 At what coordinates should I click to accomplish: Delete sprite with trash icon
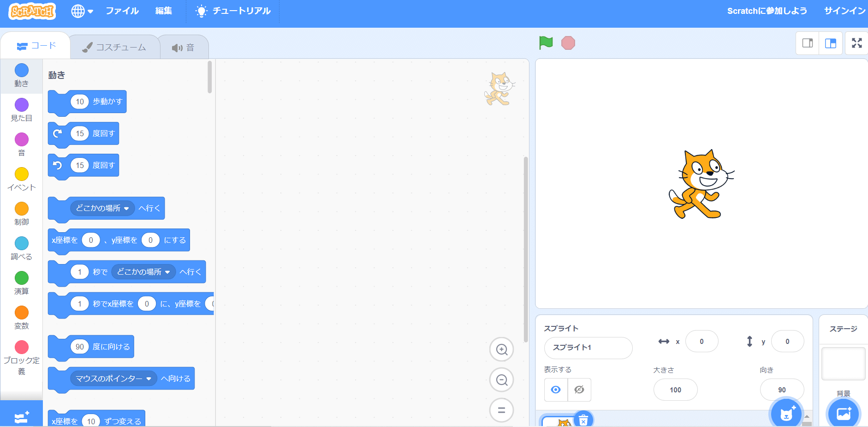coord(583,419)
